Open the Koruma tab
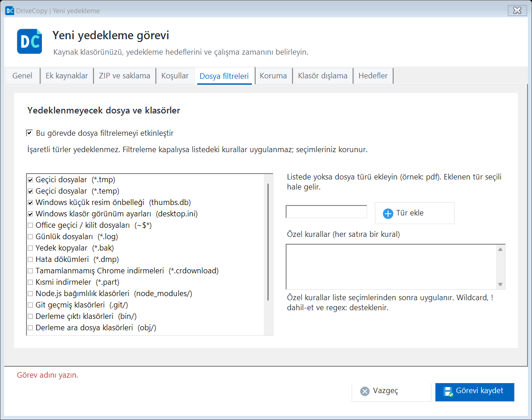 pyautogui.click(x=273, y=76)
